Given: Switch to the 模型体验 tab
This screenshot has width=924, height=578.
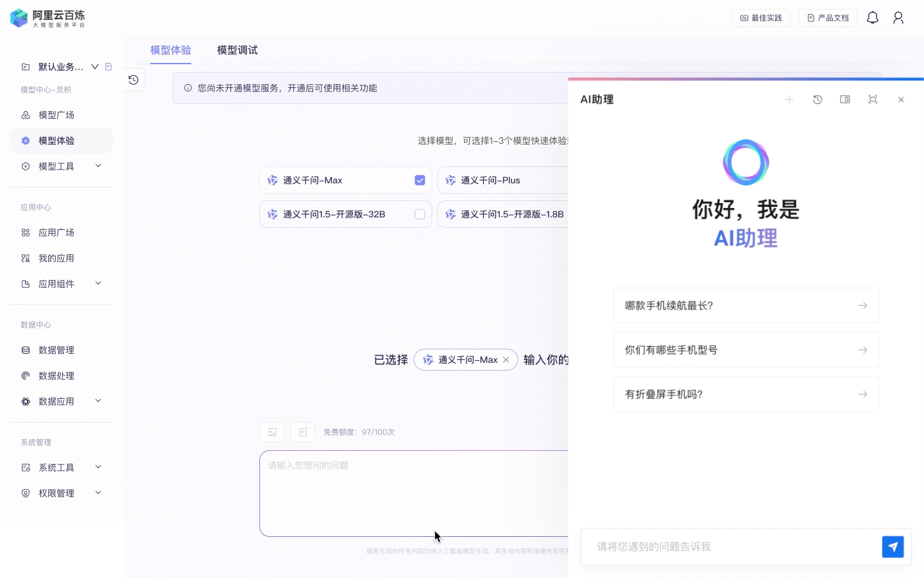Looking at the screenshot, I should (x=171, y=50).
